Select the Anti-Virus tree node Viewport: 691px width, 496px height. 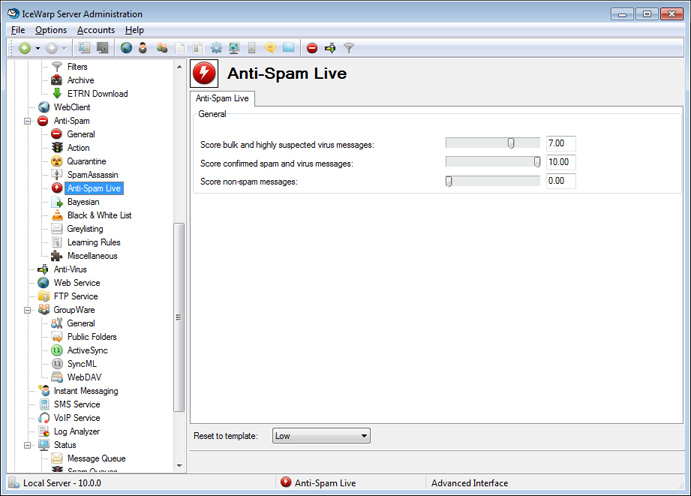[70, 269]
